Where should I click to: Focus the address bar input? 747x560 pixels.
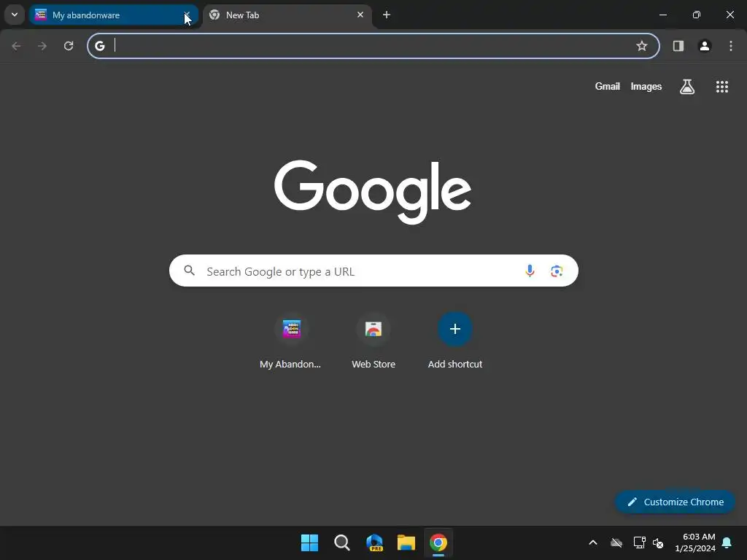pos(373,46)
